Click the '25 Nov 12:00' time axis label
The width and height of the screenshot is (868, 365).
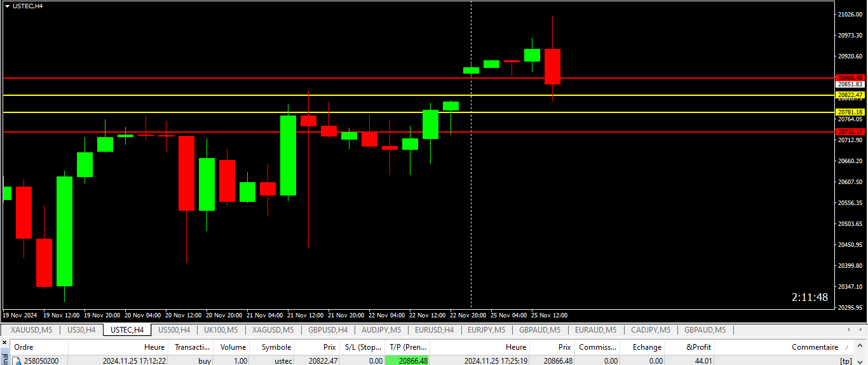click(x=549, y=315)
